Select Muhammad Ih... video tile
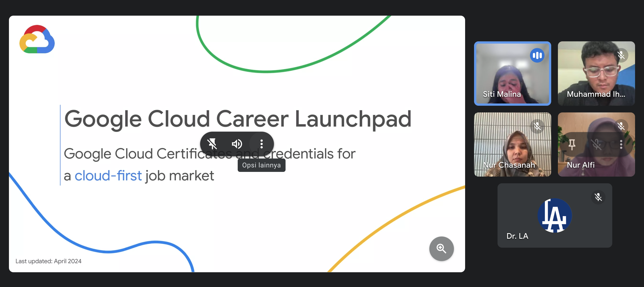This screenshot has height=287, width=644. coord(596,73)
